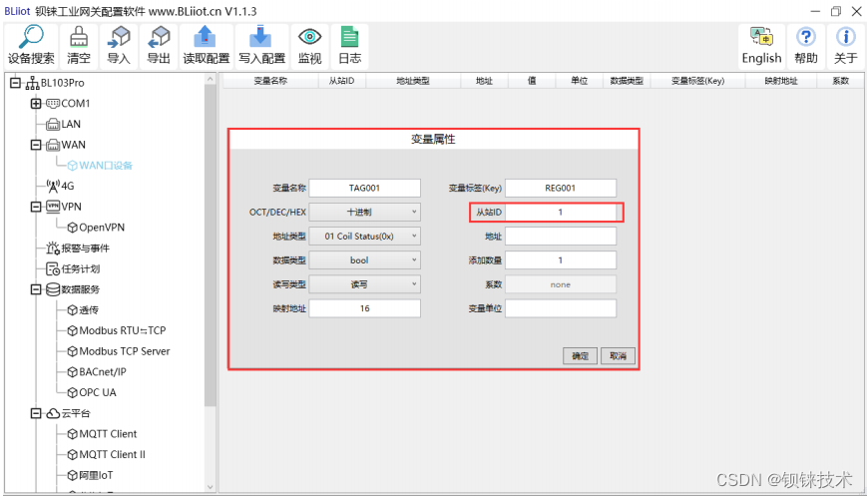Collapse the VPN node expander
Screen dimensions: 868x498
[x=36, y=207]
